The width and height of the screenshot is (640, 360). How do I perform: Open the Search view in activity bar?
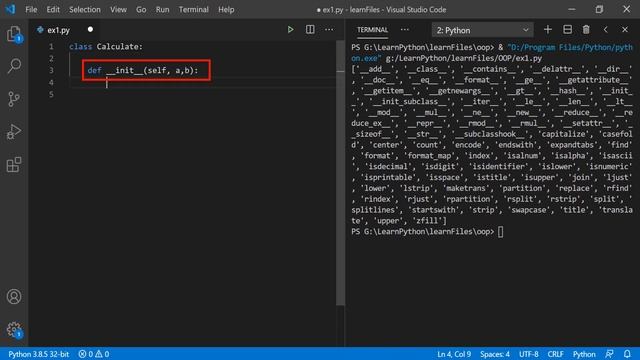14,66
